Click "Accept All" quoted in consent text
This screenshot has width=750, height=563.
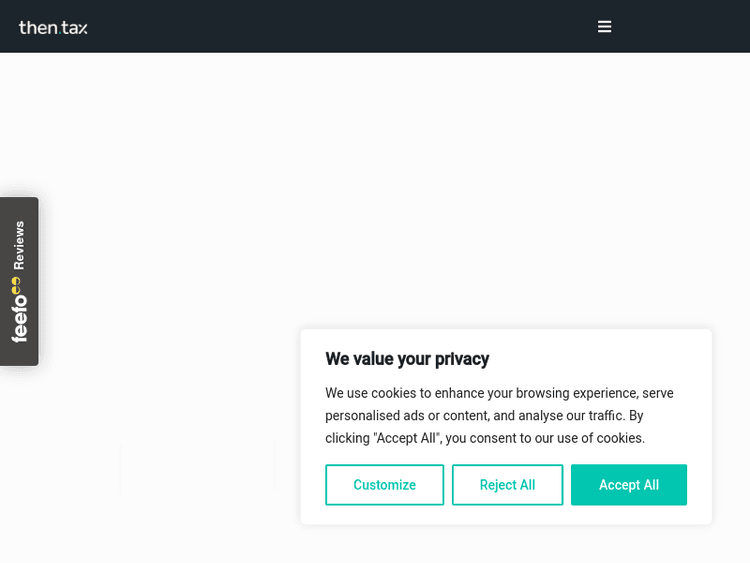[x=407, y=438]
